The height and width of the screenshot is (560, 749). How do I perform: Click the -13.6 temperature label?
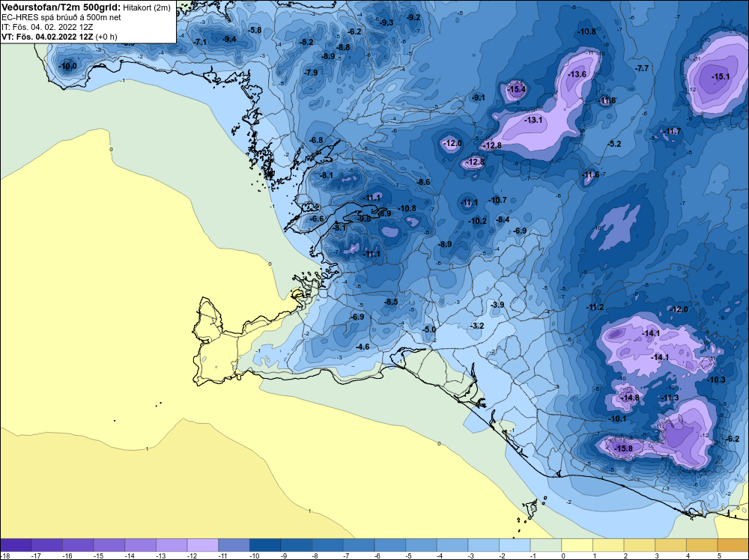click(x=577, y=74)
